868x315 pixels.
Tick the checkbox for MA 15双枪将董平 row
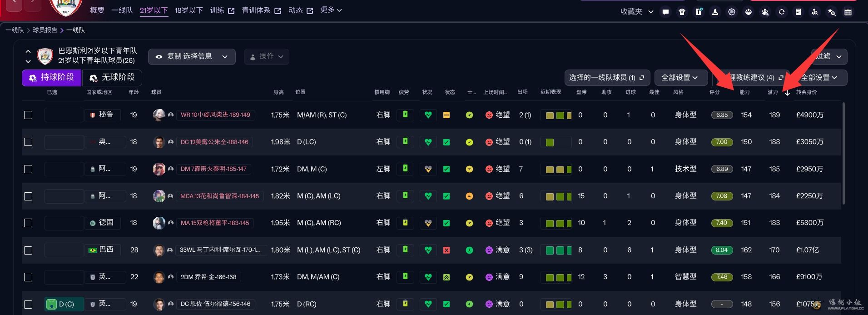coord(28,223)
